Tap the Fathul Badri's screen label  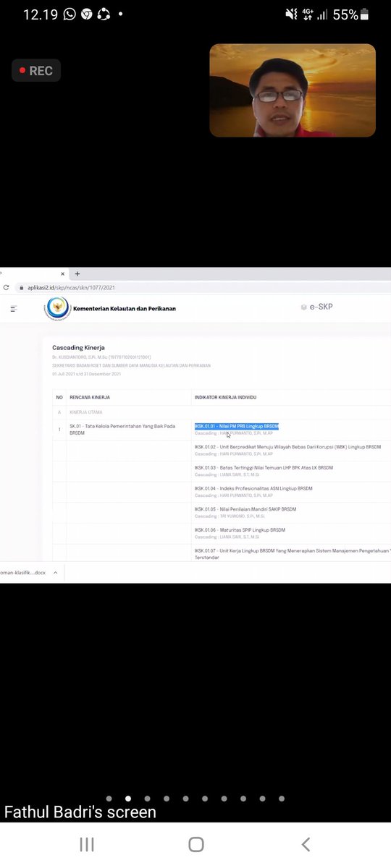point(80,812)
